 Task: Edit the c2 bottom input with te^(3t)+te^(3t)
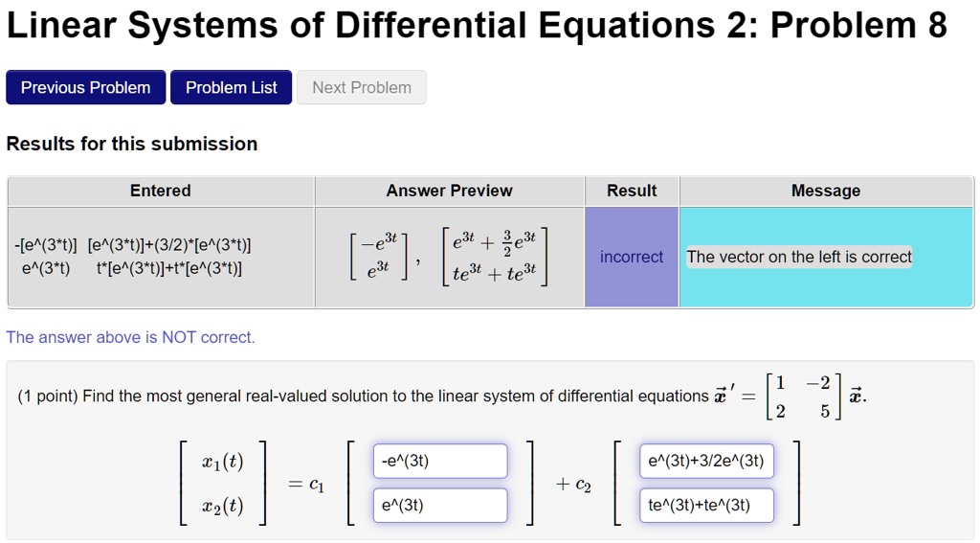[707, 505]
